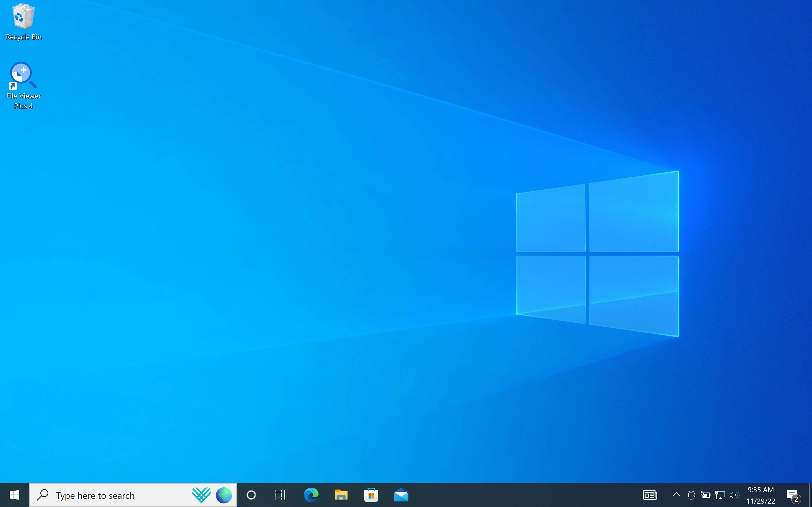Start a Meet Now session from the tray
Screen dimensions: 812x507
692,495
